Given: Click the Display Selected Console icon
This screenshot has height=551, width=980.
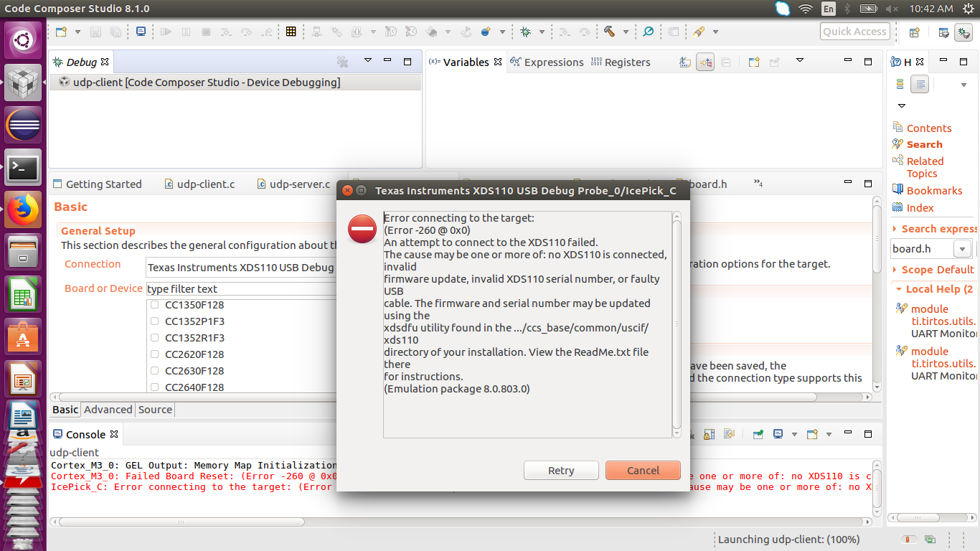Looking at the screenshot, I should tap(778, 434).
